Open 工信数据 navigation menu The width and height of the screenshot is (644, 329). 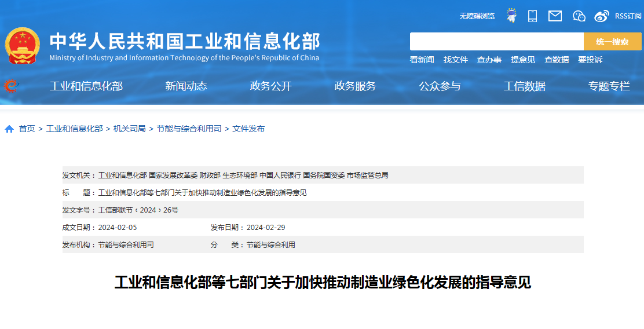tap(525, 86)
